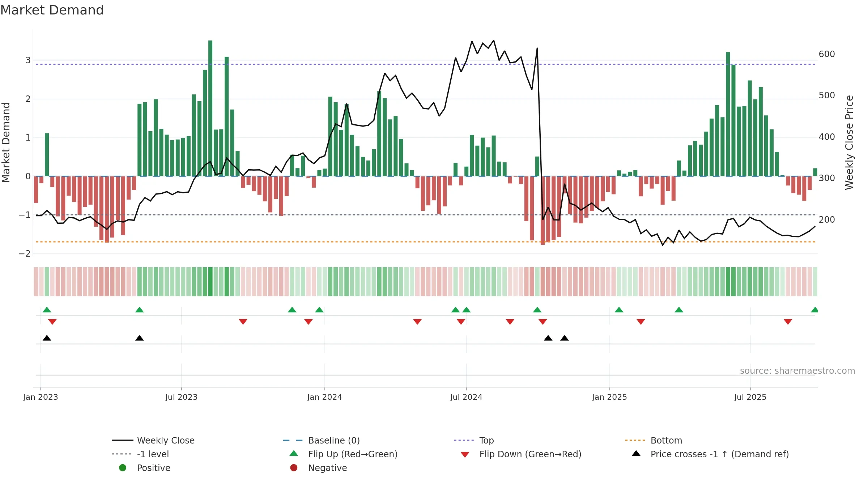Click the 3 demand axis tick label

pos(28,60)
